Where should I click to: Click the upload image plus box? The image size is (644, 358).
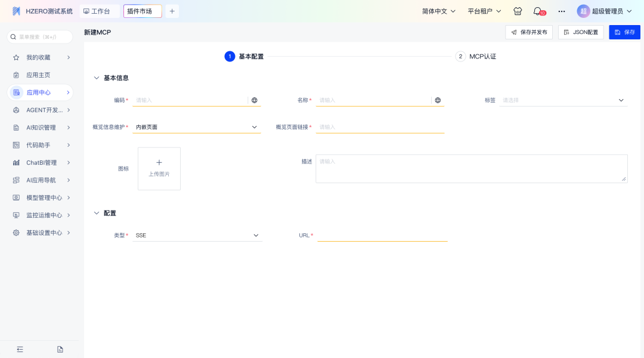point(159,168)
